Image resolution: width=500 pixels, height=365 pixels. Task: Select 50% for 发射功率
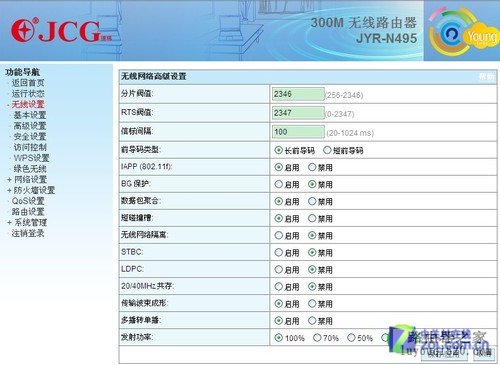tap(351, 338)
